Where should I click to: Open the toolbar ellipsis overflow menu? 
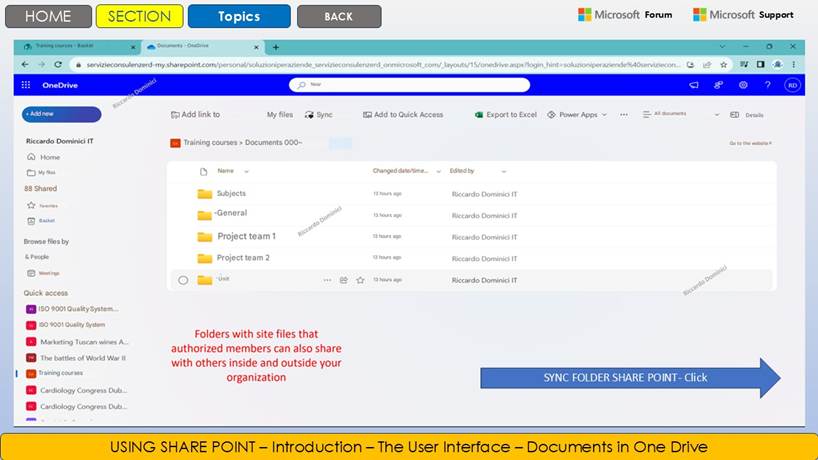pyautogui.click(x=624, y=115)
